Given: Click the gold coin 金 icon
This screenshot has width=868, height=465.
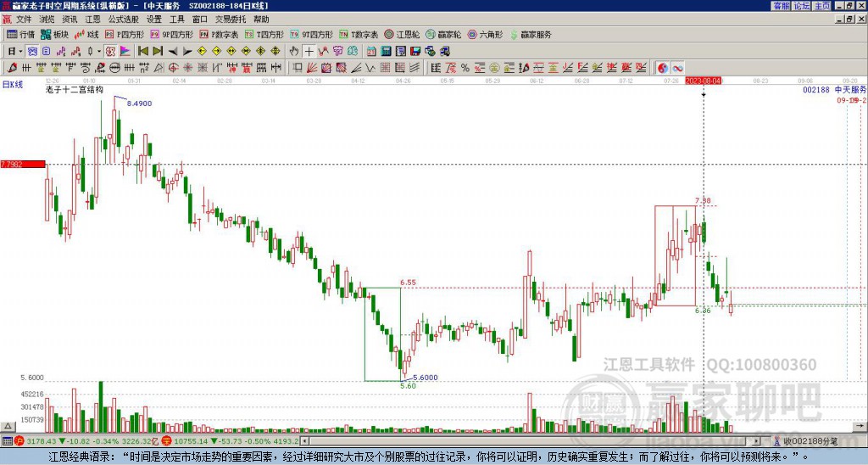Looking at the screenshot, I should tap(494, 68).
